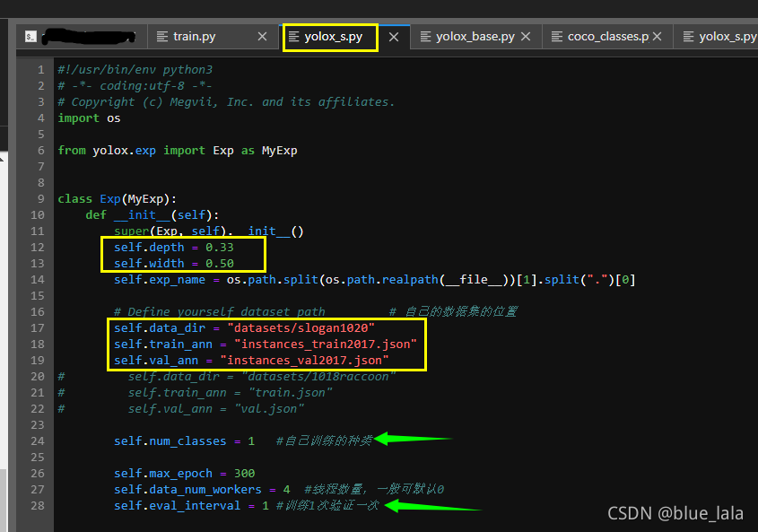Click the '#!/usr/bin/env python3' shebang line
Screen dimensions: 758x532
point(135,70)
